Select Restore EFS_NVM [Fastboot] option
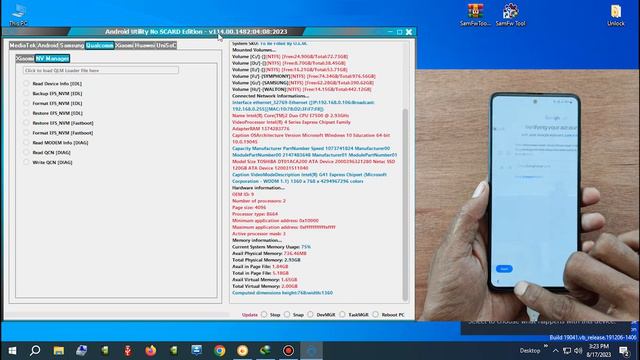The image size is (640, 360). tap(58, 123)
